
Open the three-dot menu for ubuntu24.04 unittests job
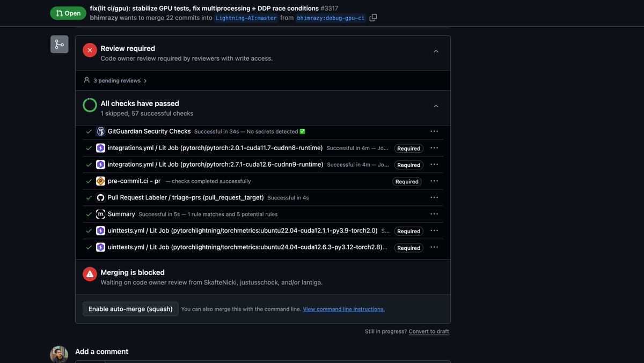434,247
